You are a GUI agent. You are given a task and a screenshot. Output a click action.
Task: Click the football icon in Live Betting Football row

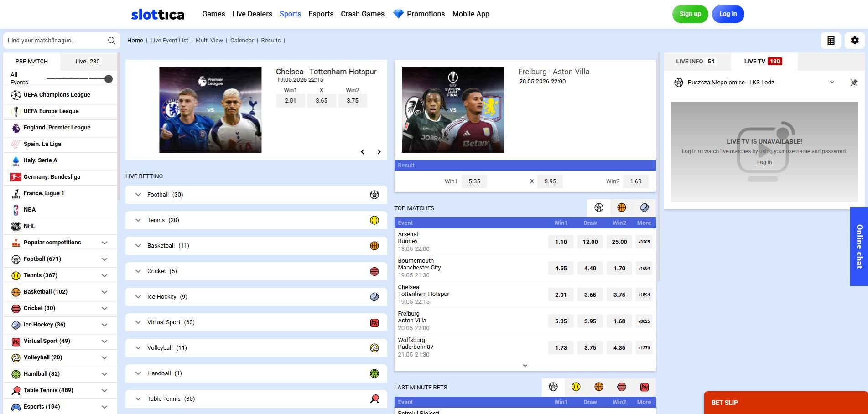pos(374,195)
